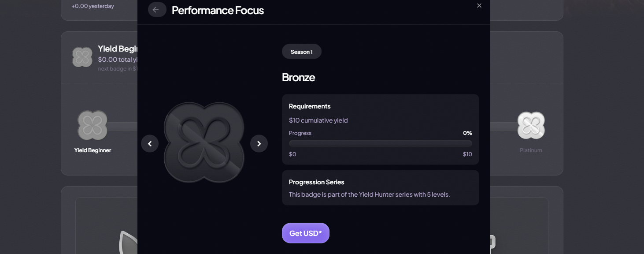Select the Season 1 chip
This screenshot has height=254, width=644.
pos(302,52)
